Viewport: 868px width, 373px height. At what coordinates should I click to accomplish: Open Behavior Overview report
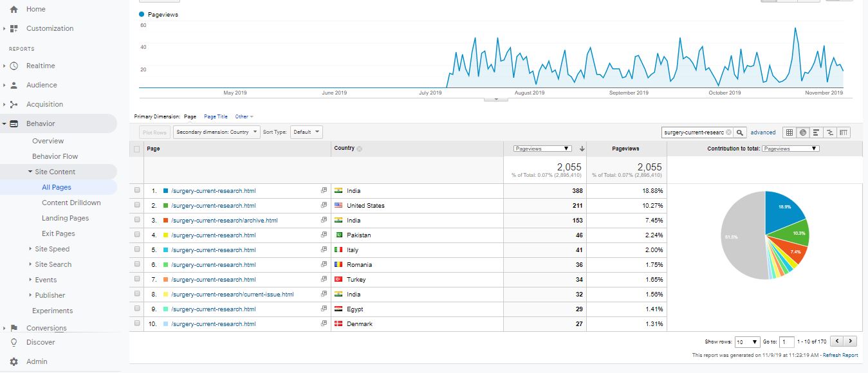(x=48, y=141)
